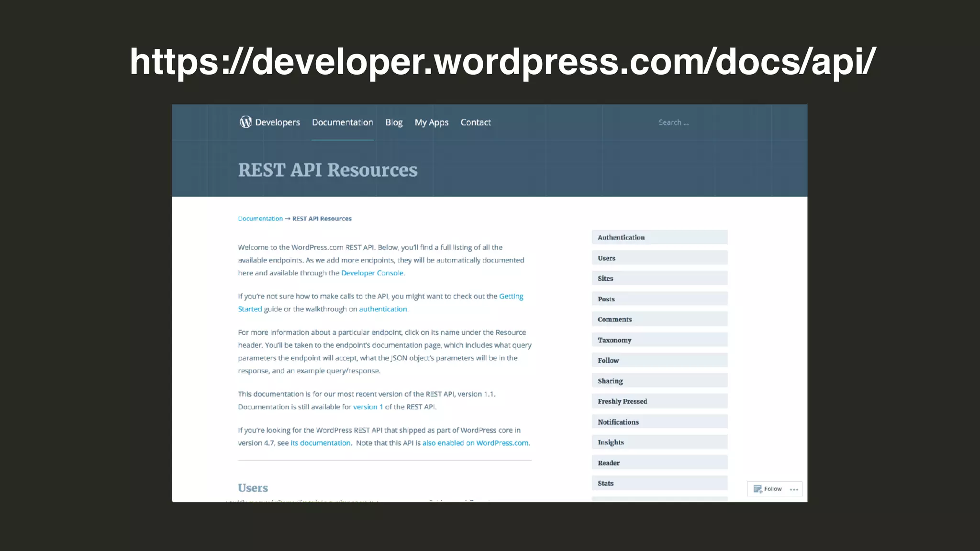980x551 pixels.
Task: Go to My Apps page
Action: pyautogui.click(x=431, y=122)
